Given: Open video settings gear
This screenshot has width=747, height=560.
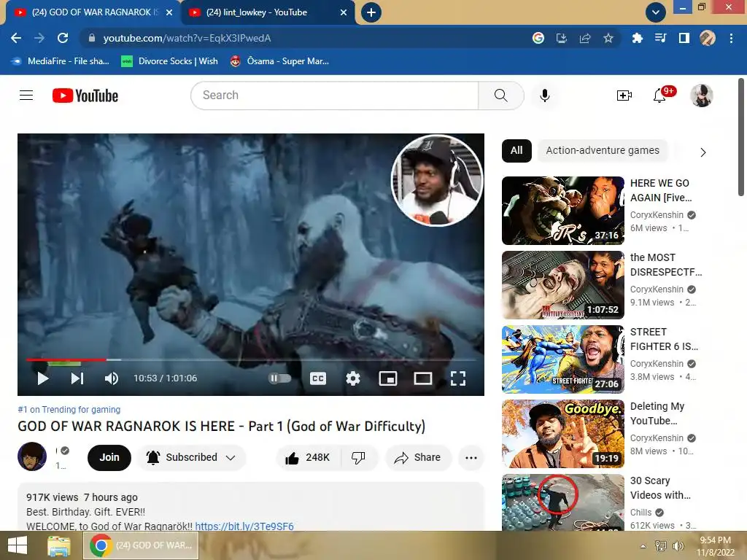Looking at the screenshot, I should (353, 378).
